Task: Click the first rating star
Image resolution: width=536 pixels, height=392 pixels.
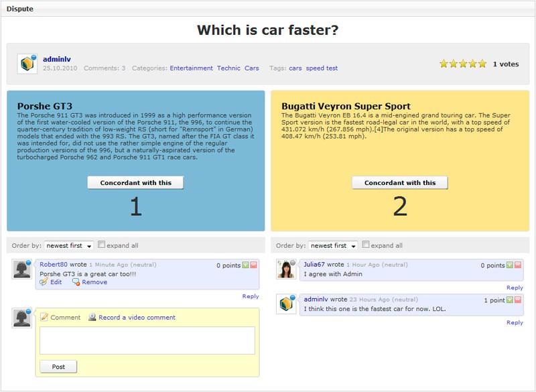Action: pyautogui.click(x=444, y=64)
